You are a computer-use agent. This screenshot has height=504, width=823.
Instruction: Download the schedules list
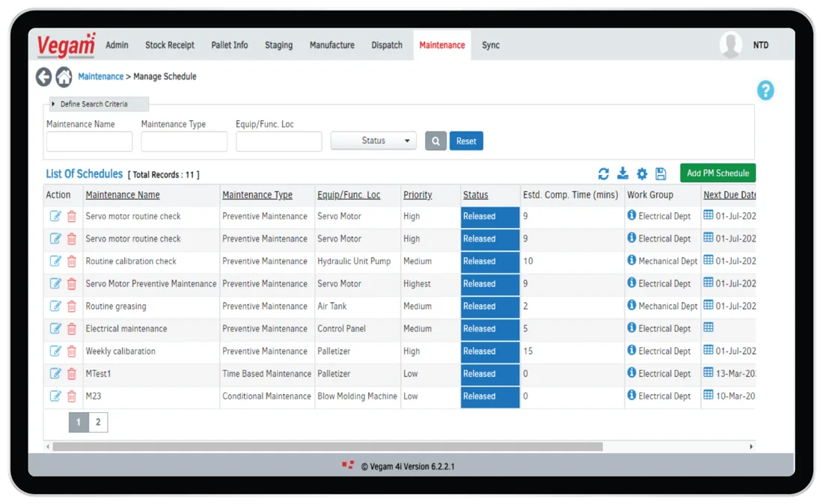(622, 173)
